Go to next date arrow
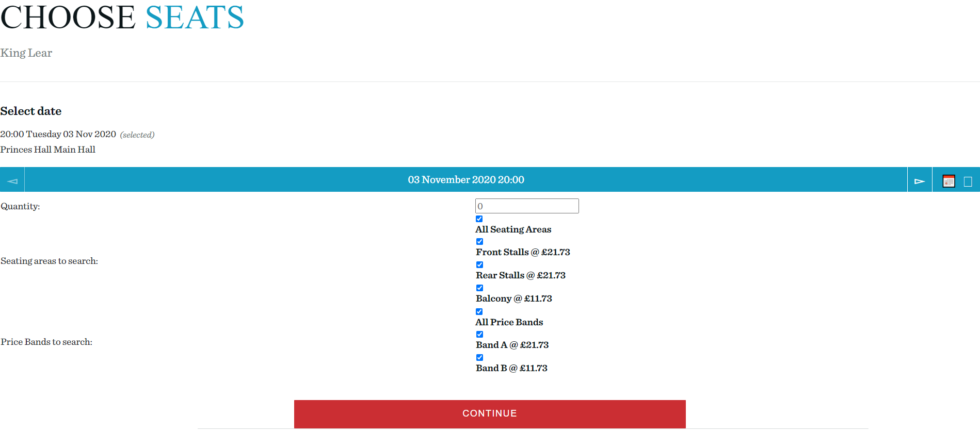 click(x=920, y=180)
